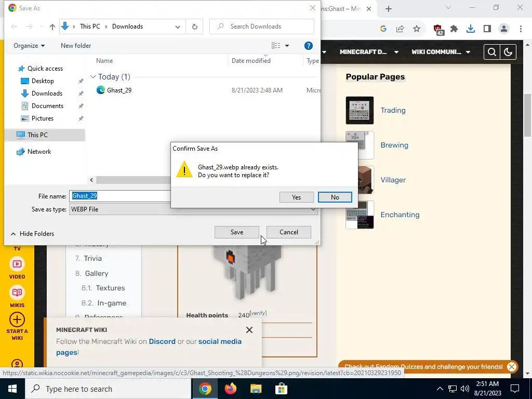This screenshot has height=399, width=532.
Task: Sort files by Date modified column
Action: pyautogui.click(x=251, y=61)
